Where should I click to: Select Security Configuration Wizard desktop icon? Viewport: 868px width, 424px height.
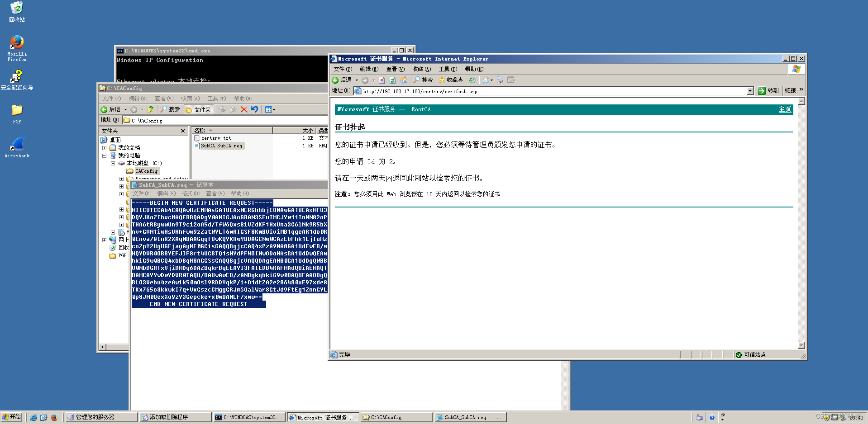click(x=17, y=80)
